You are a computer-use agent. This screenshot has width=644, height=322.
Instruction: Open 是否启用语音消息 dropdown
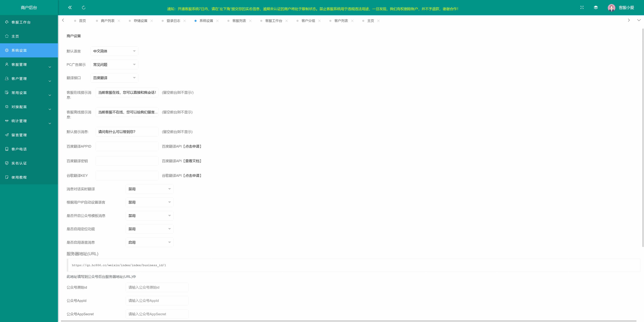[x=149, y=242]
